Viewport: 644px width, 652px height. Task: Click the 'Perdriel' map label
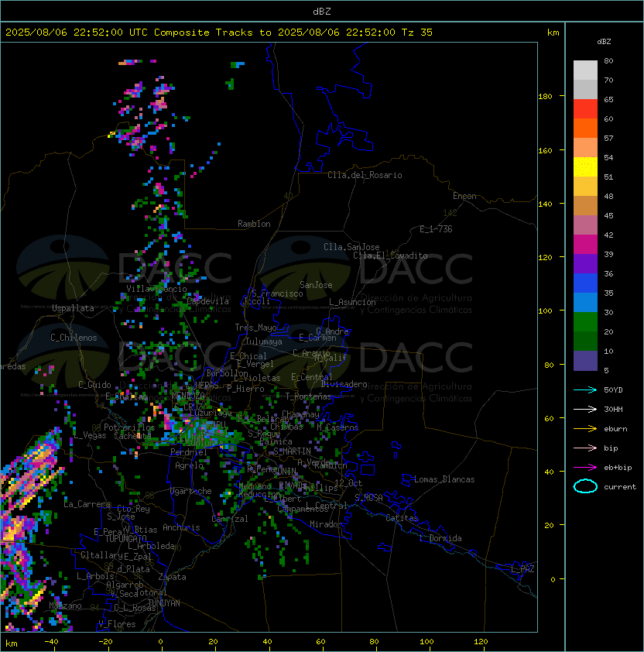(x=189, y=452)
